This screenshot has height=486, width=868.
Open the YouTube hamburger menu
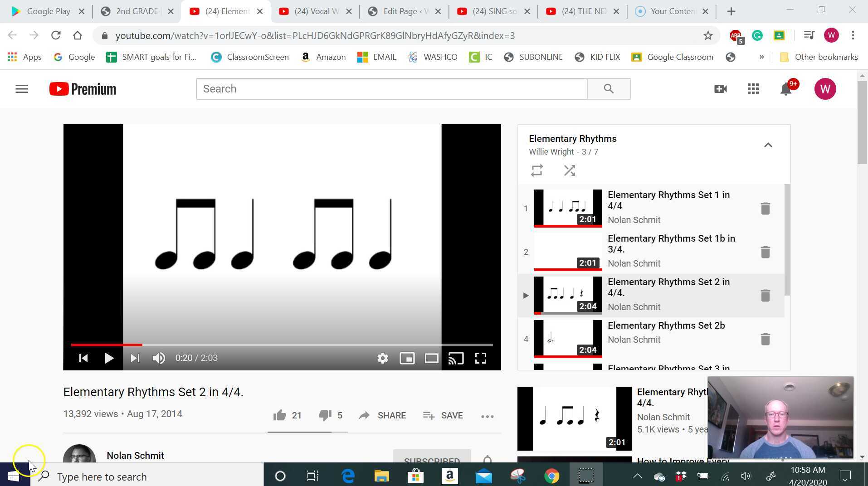click(21, 88)
